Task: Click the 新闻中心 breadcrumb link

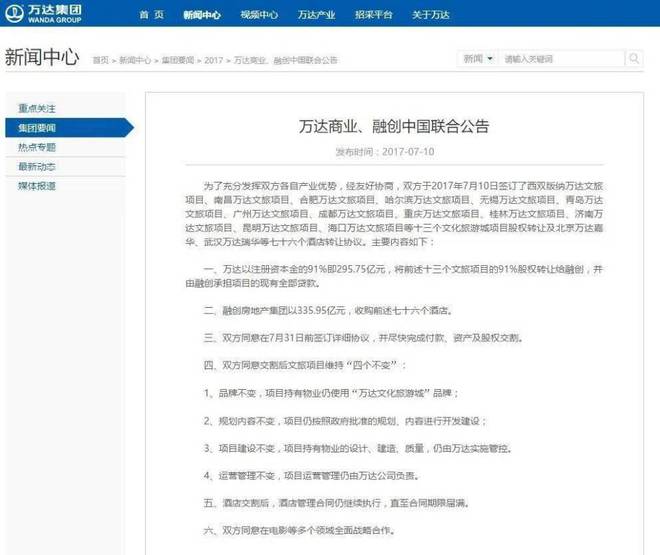Action: coord(135,60)
